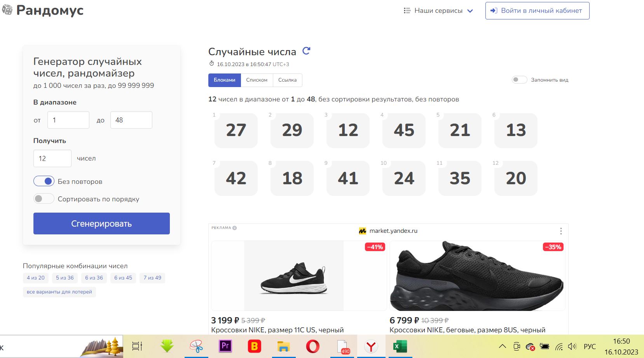Select the 6 из 45 combination
644x358 pixels.
(x=123, y=278)
